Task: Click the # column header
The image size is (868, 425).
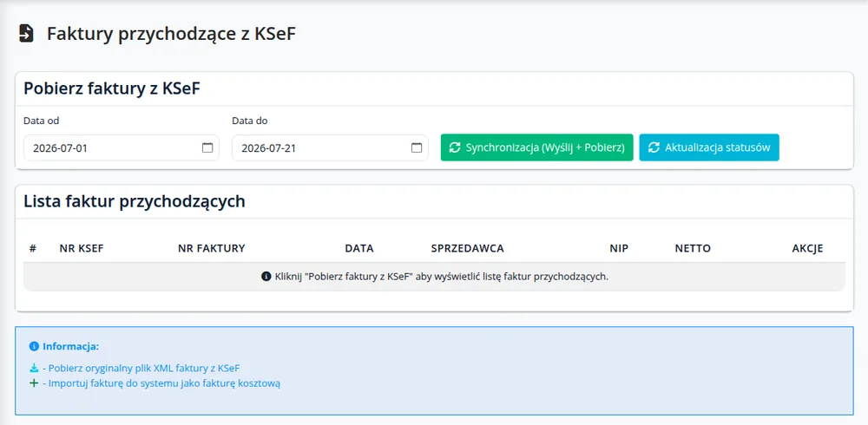Action: click(x=33, y=248)
